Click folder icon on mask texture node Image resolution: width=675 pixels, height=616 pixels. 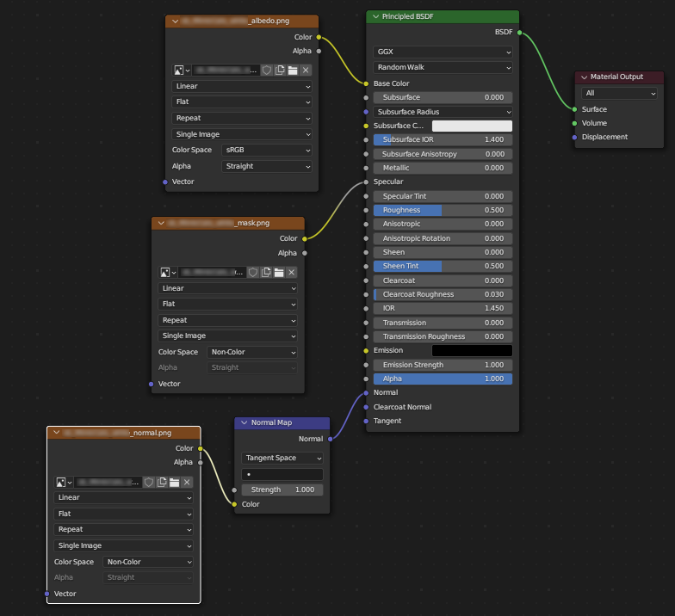point(279,272)
